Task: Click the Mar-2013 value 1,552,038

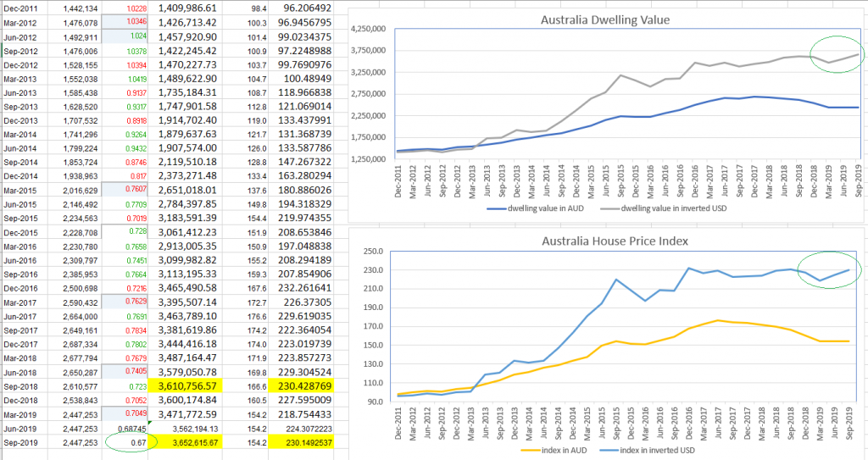Action: pyautogui.click(x=81, y=79)
